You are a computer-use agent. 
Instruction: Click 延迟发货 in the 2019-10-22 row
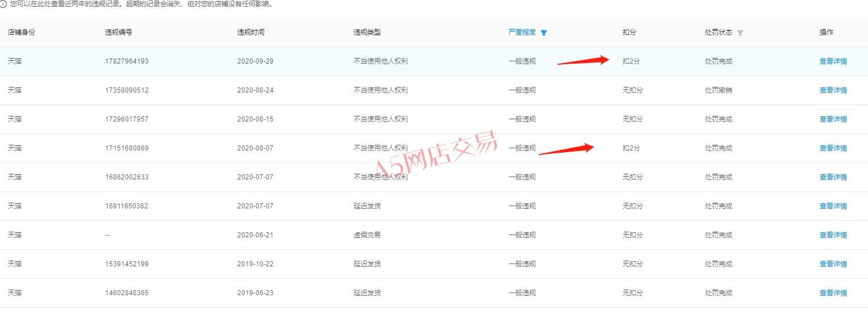point(367,264)
